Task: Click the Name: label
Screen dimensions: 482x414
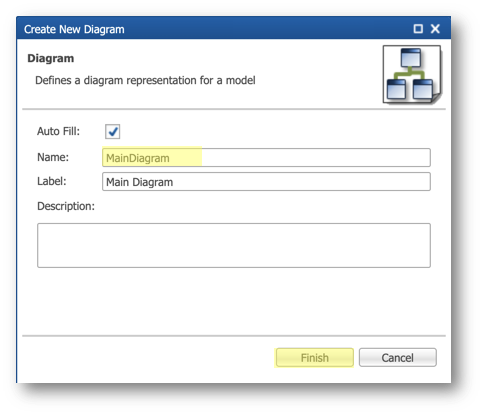Action: click(x=53, y=157)
